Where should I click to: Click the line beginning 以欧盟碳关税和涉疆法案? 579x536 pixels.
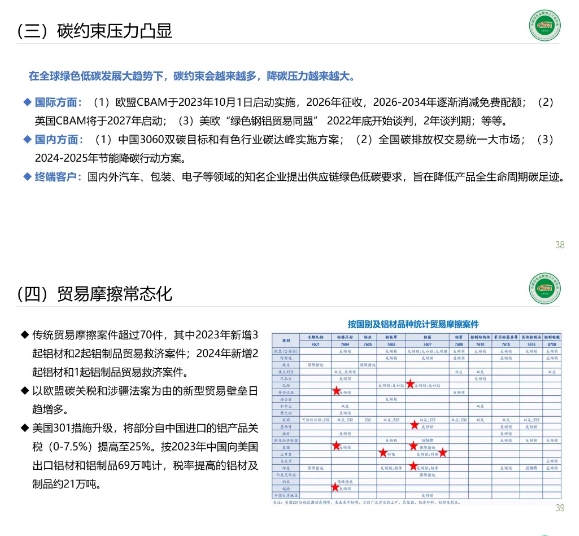point(145,391)
